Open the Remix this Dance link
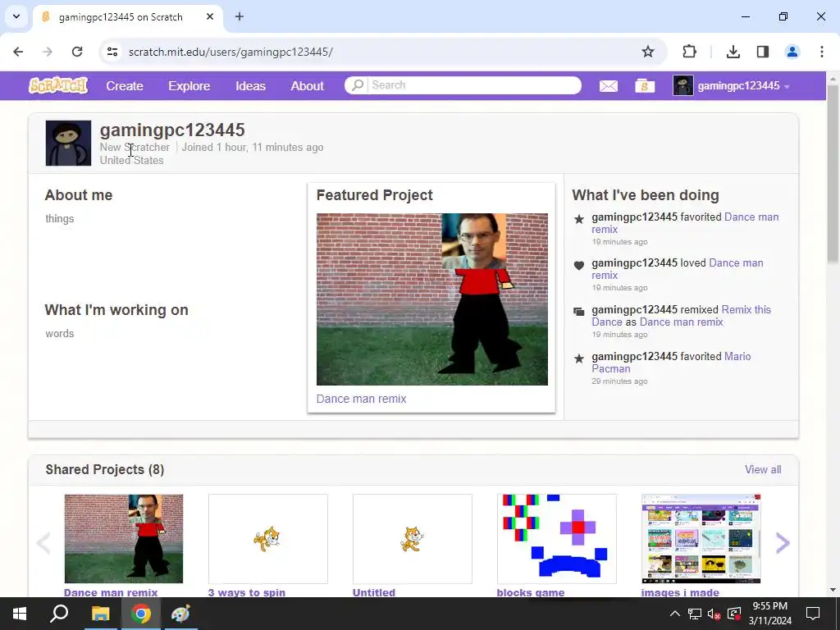Screen dimensions: 840x630 [x=682, y=316]
